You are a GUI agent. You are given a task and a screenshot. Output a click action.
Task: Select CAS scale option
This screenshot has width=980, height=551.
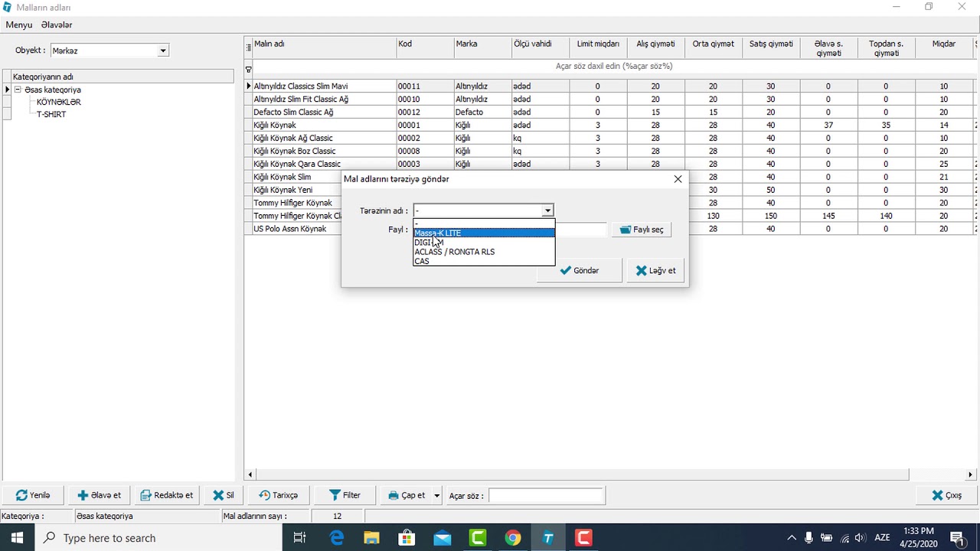pyautogui.click(x=484, y=261)
